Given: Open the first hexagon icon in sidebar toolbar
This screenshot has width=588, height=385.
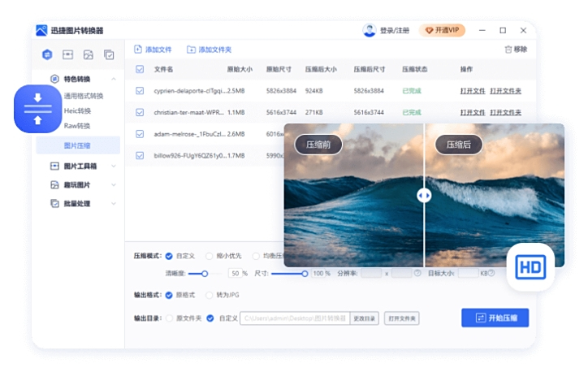Looking at the screenshot, I should [x=47, y=55].
